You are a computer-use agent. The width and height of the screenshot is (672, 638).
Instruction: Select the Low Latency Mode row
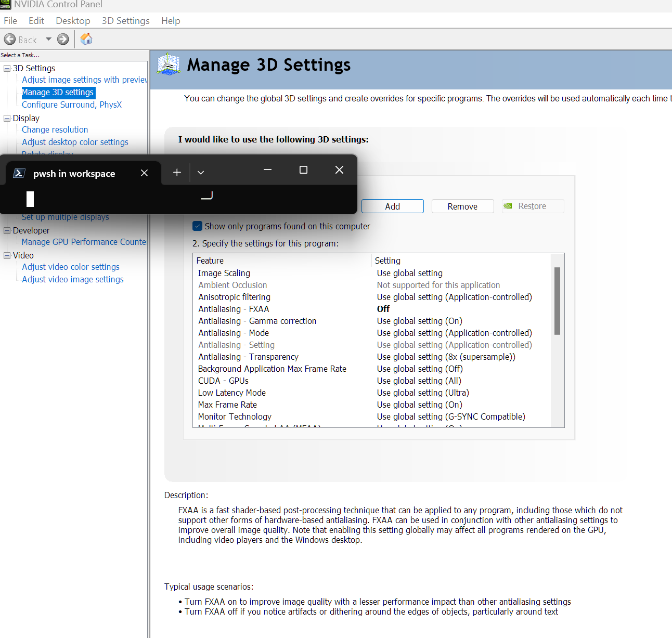(371, 393)
